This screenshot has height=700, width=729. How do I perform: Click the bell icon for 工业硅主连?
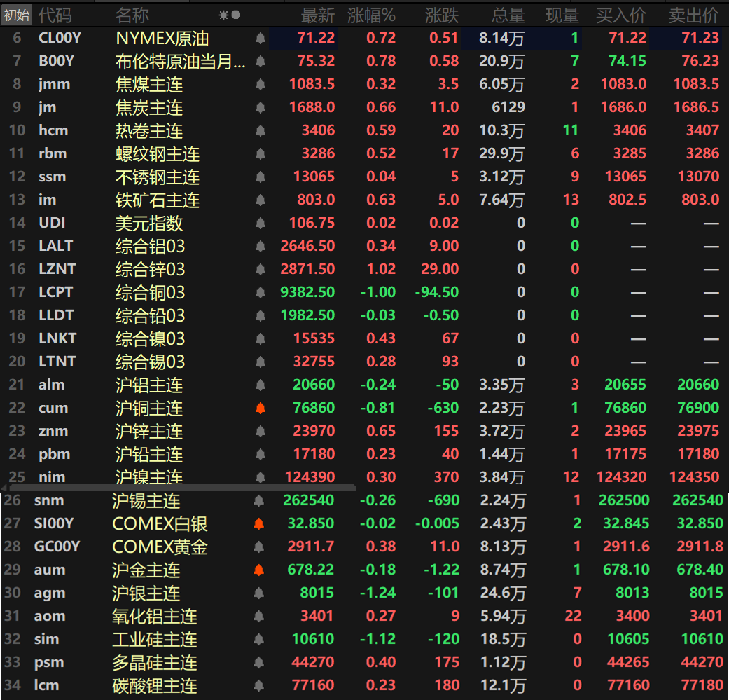(260, 639)
